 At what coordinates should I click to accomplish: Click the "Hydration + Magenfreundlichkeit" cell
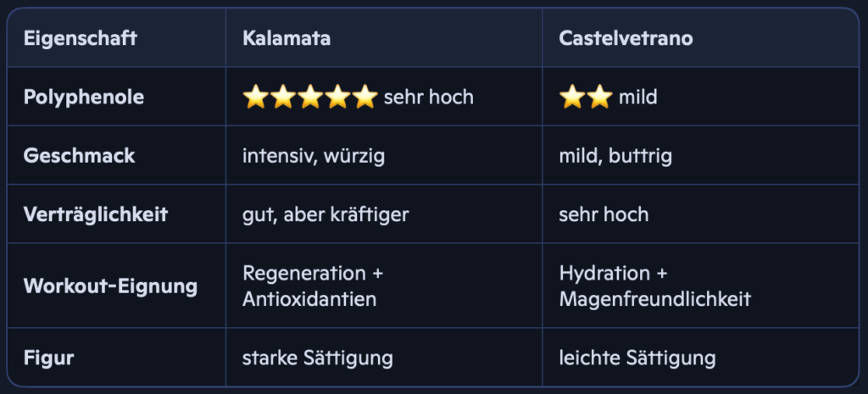click(x=655, y=286)
